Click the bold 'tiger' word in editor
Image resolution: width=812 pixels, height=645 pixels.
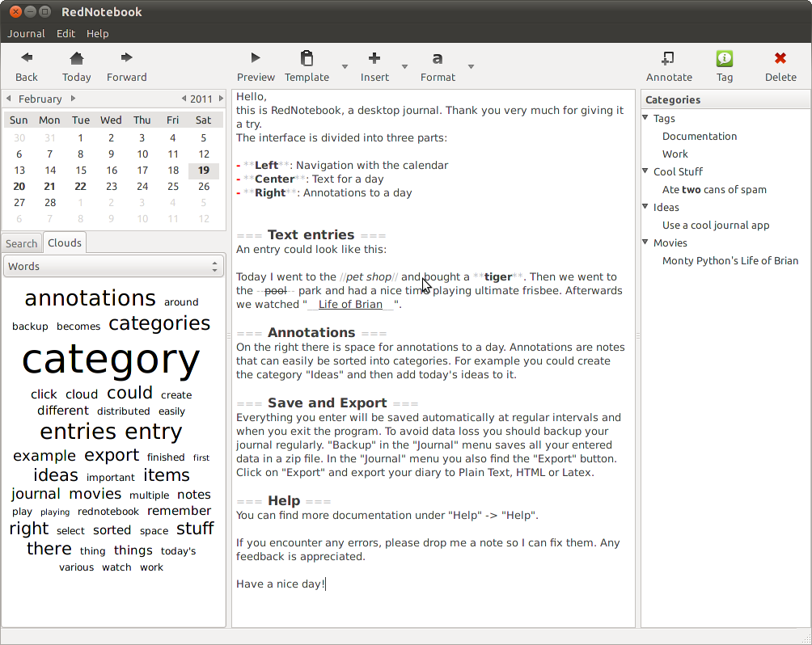(498, 277)
